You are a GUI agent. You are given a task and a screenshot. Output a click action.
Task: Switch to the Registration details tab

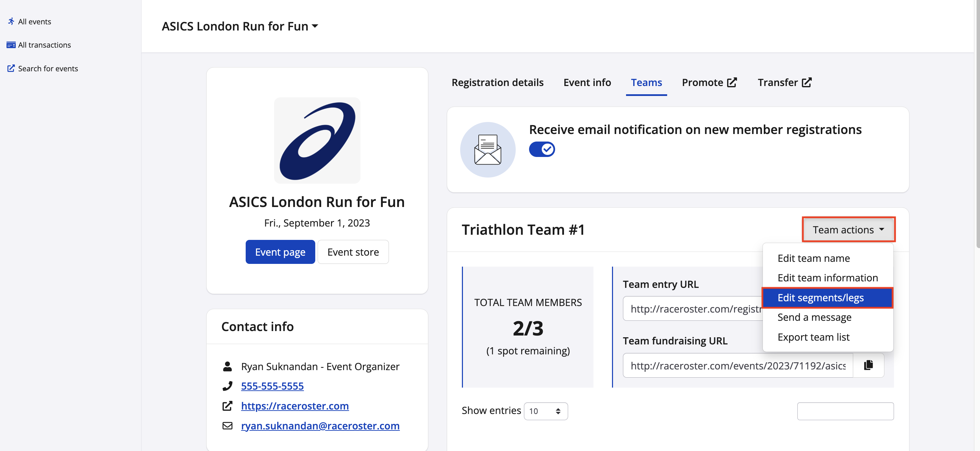coord(497,83)
